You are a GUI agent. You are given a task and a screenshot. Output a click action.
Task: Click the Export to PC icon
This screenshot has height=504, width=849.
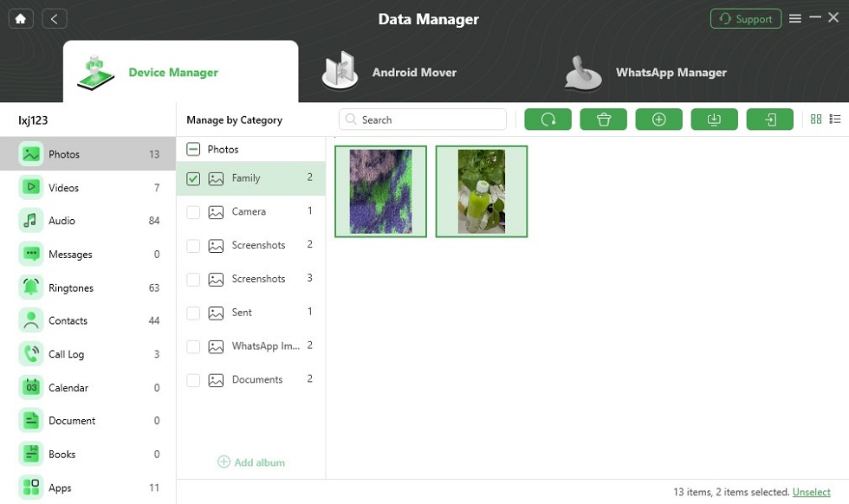point(714,120)
